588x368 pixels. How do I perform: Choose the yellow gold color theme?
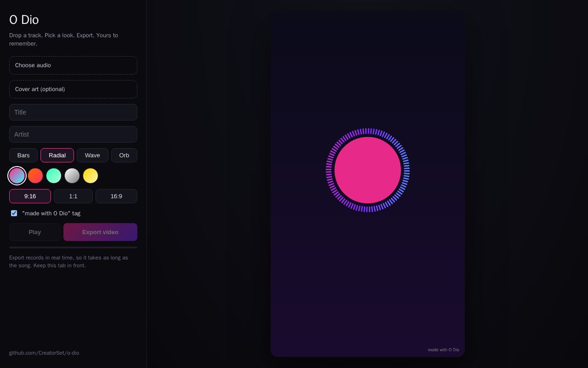(90, 176)
